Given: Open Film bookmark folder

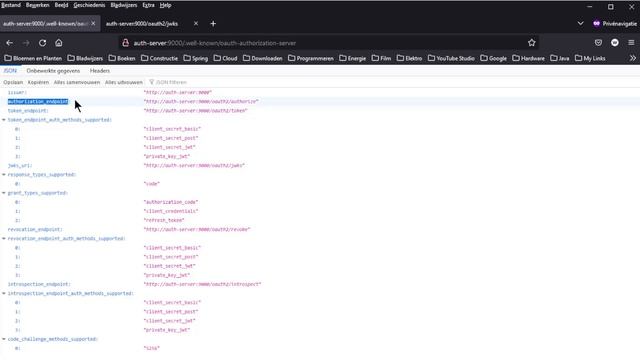Looking at the screenshot, I should (x=382, y=58).
